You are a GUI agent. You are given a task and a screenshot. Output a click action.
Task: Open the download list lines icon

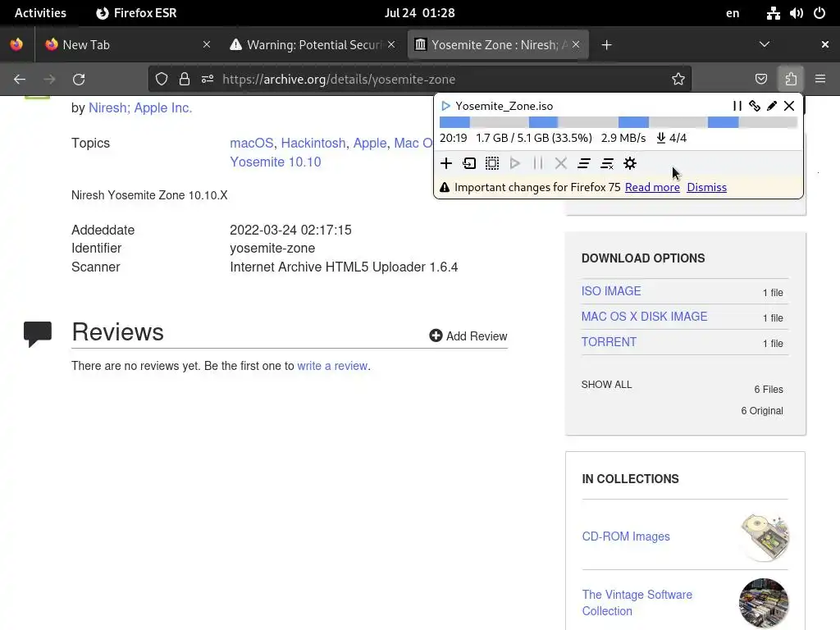click(x=584, y=163)
